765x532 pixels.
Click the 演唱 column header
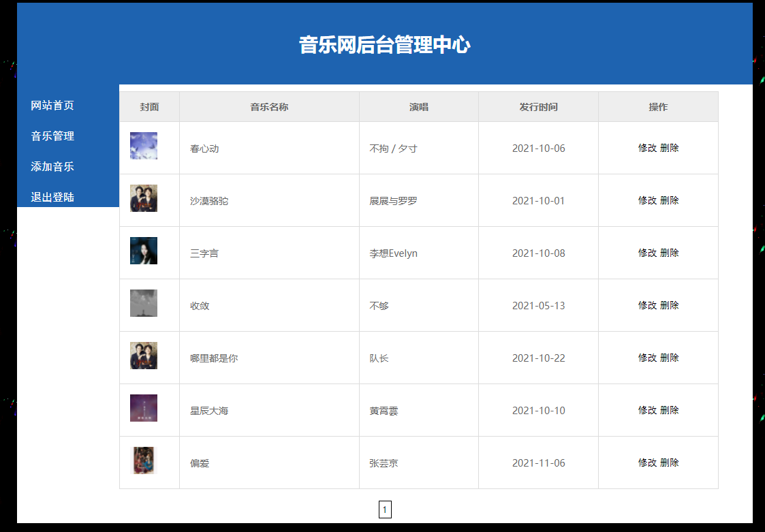pos(418,107)
